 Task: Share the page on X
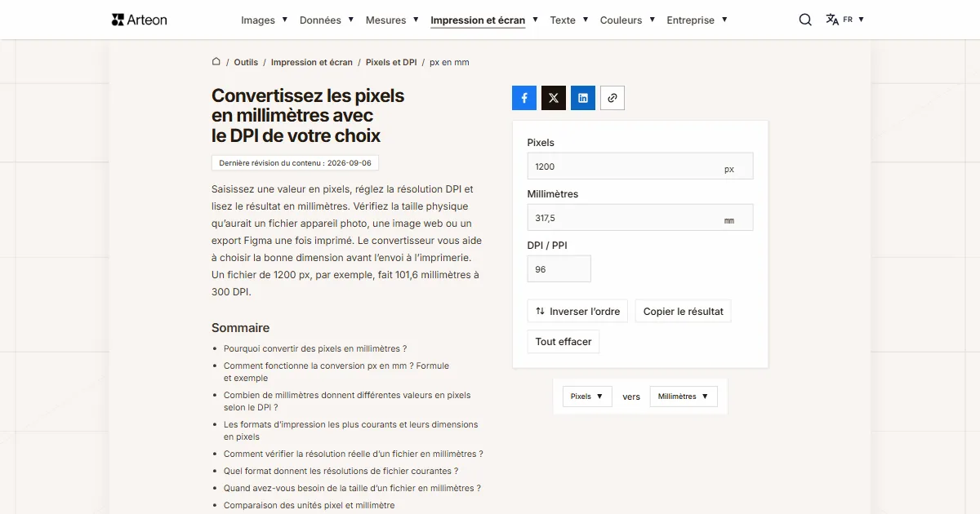pos(554,98)
